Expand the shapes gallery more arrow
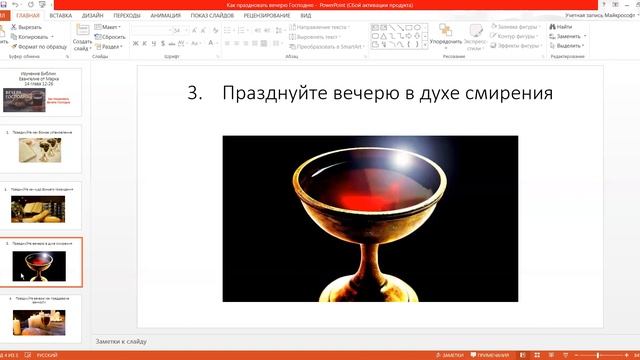 [x=425, y=45]
